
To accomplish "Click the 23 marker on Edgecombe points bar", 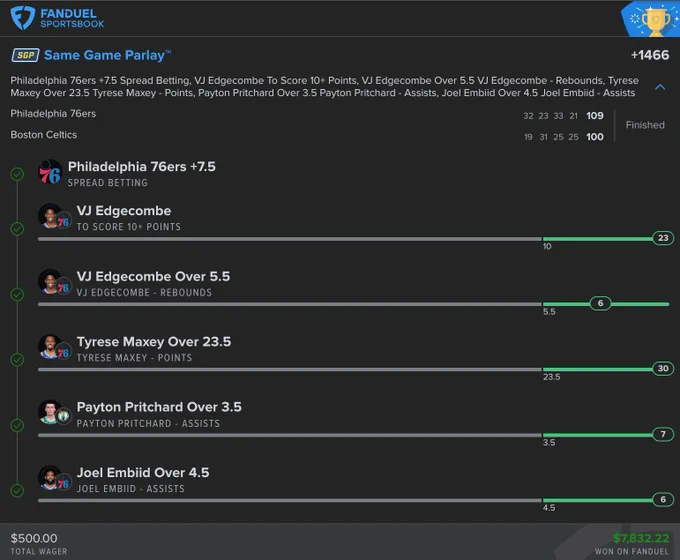I will 663,238.
